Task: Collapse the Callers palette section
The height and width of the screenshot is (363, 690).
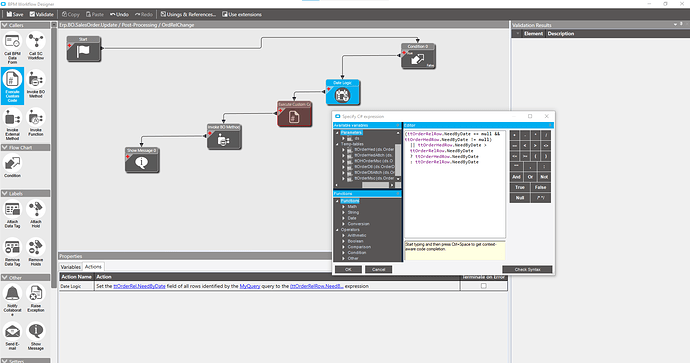Action: coord(4,26)
